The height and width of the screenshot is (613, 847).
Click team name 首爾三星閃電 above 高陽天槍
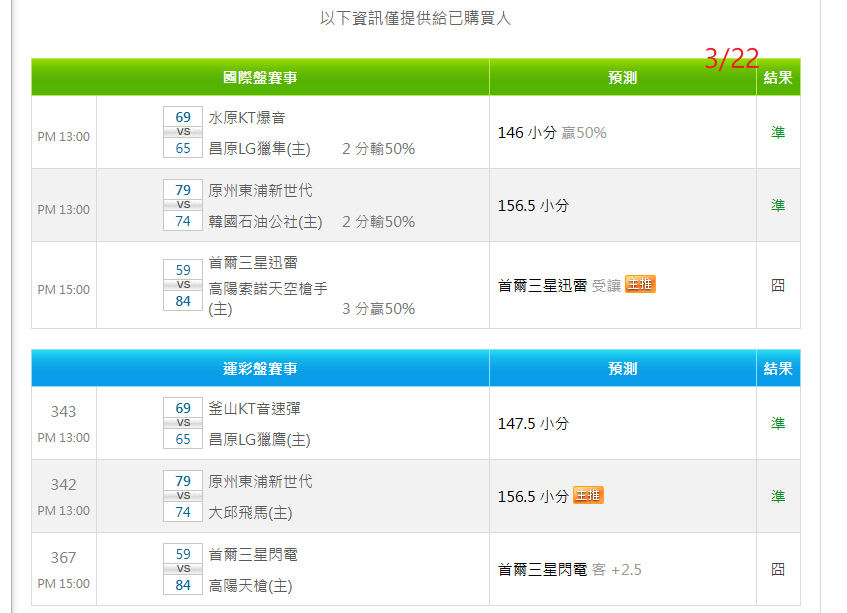253,555
